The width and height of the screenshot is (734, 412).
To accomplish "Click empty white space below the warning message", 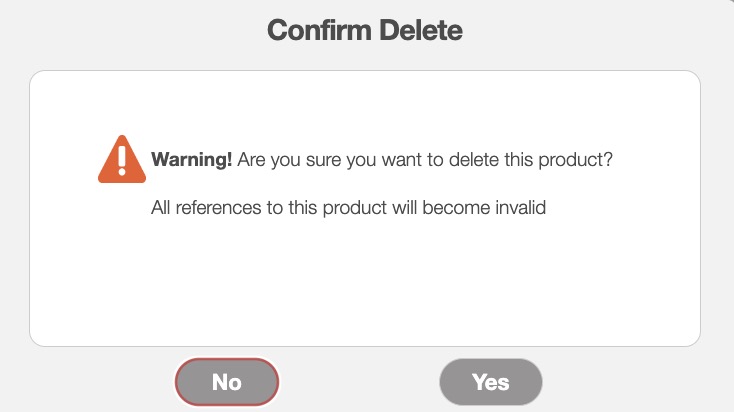I will [365, 285].
